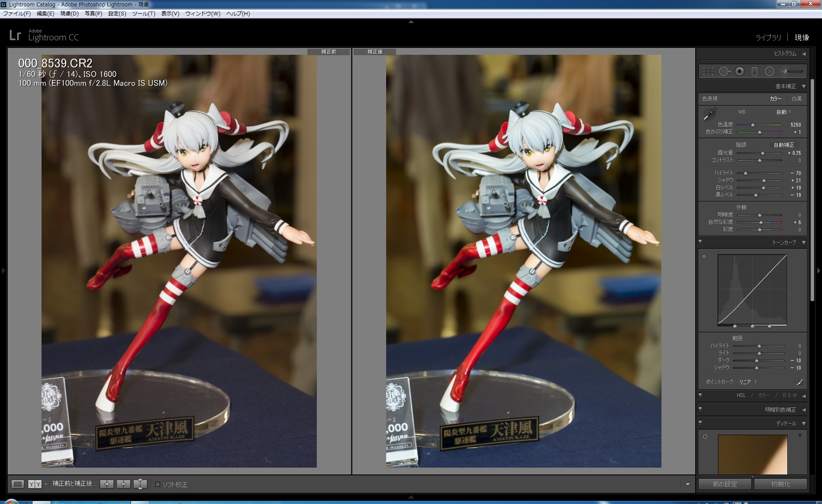The height and width of the screenshot is (504, 822).
Task: Swap Before and After settings icon
Action: [140, 484]
